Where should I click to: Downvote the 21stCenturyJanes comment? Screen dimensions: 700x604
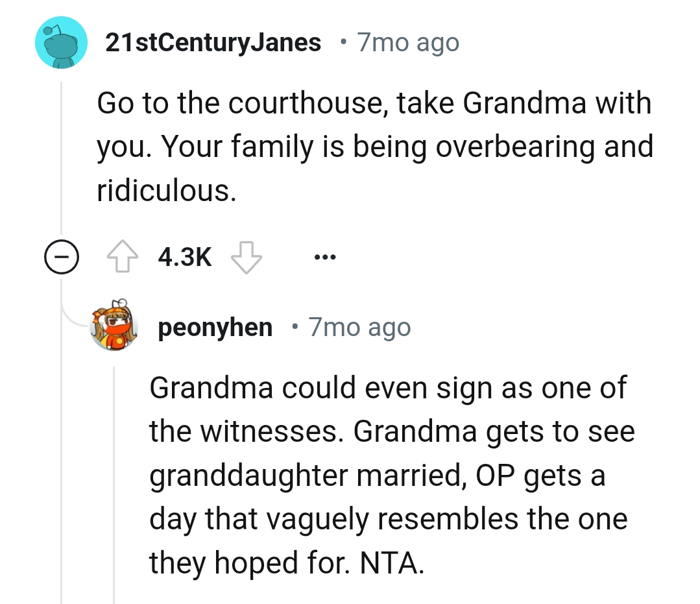coord(247,257)
